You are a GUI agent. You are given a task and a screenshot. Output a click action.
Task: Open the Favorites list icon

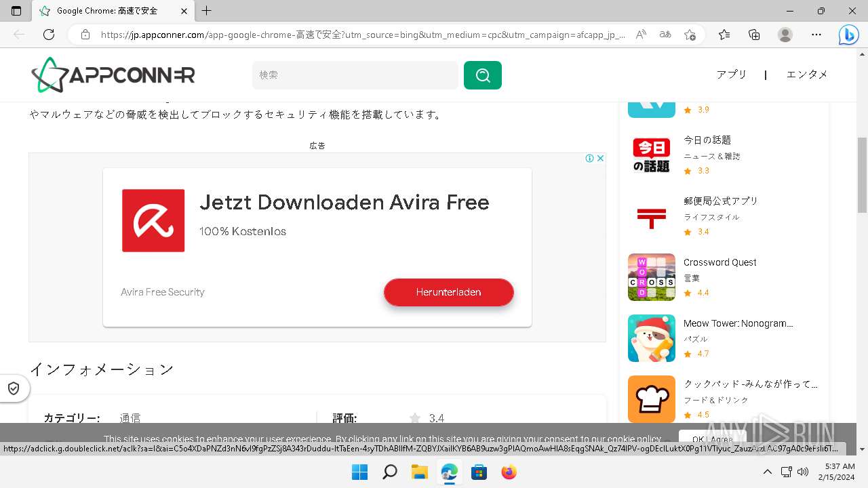click(724, 35)
